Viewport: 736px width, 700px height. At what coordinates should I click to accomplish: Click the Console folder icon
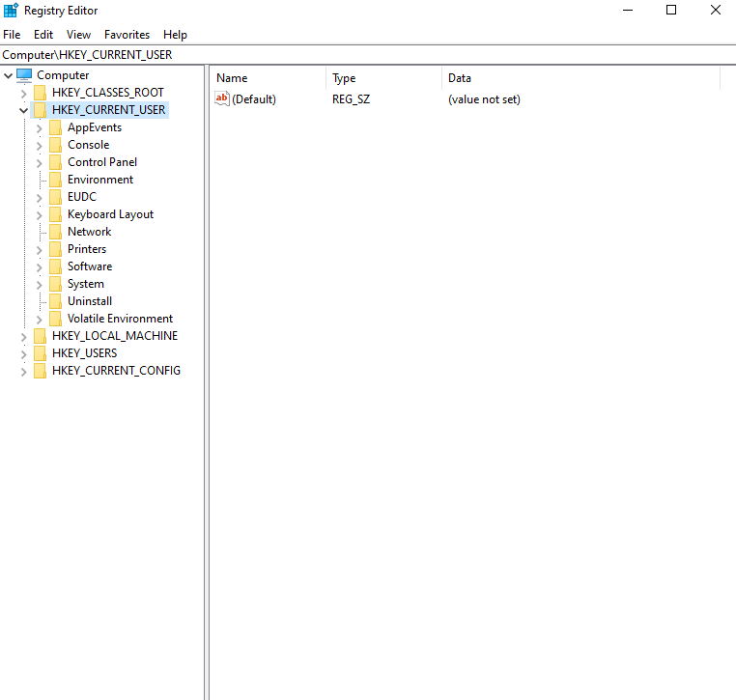(x=55, y=145)
